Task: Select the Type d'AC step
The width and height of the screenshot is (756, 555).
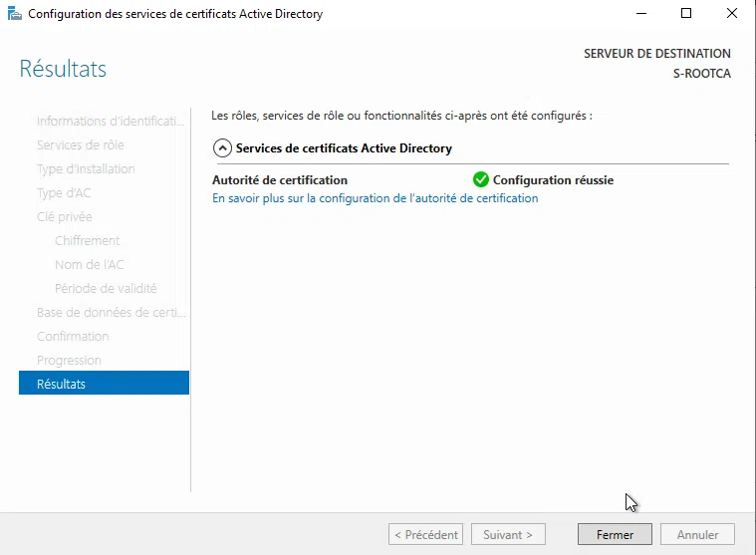Action: (64, 193)
